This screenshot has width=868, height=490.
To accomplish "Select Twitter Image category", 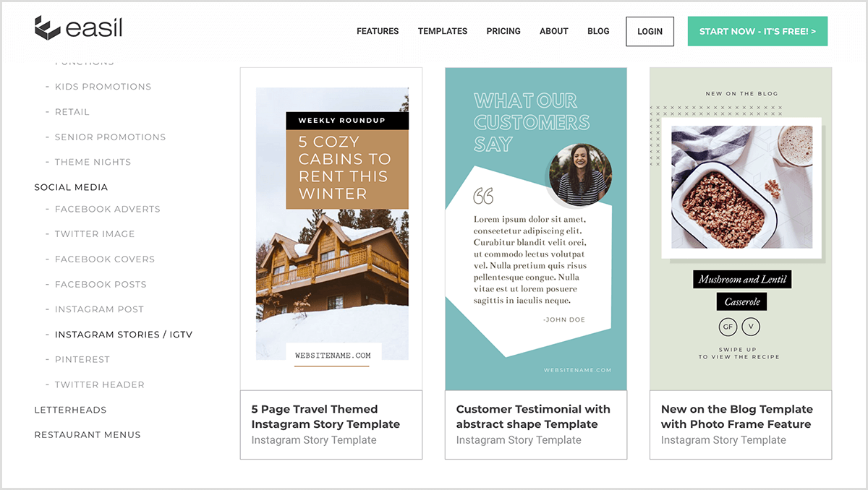I will tap(95, 234).
